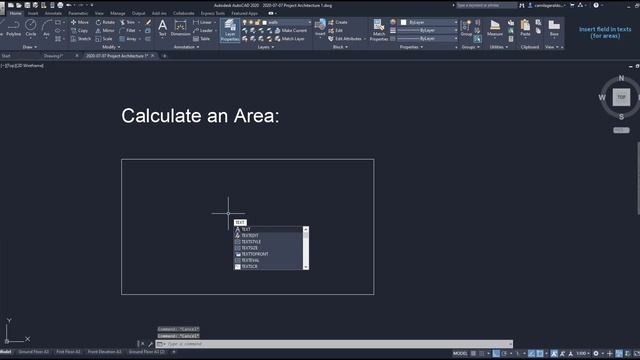640x360 pixels.
Task: Click the Base view tool
Action: tap(554, 28)
